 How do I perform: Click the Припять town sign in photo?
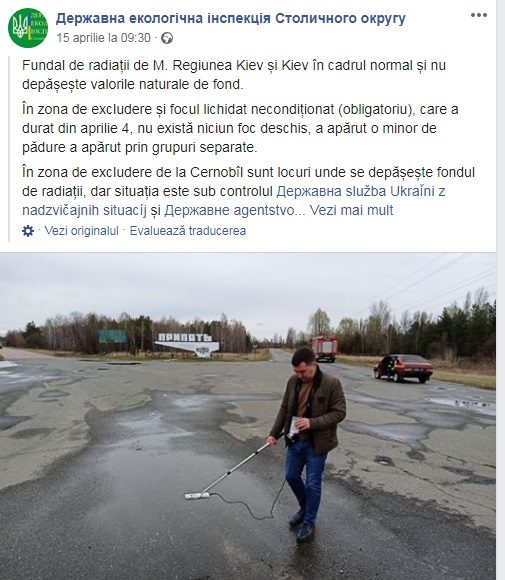click(x=188, y=345)
